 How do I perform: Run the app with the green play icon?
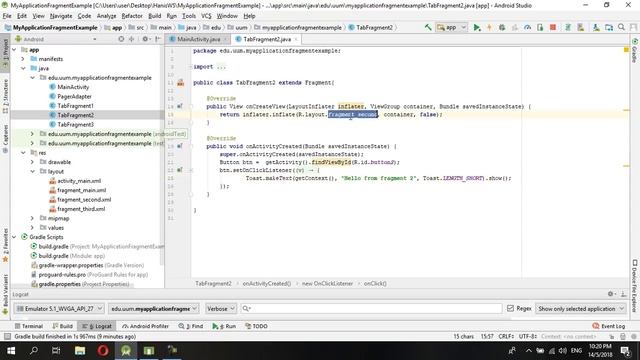(476, 27)
